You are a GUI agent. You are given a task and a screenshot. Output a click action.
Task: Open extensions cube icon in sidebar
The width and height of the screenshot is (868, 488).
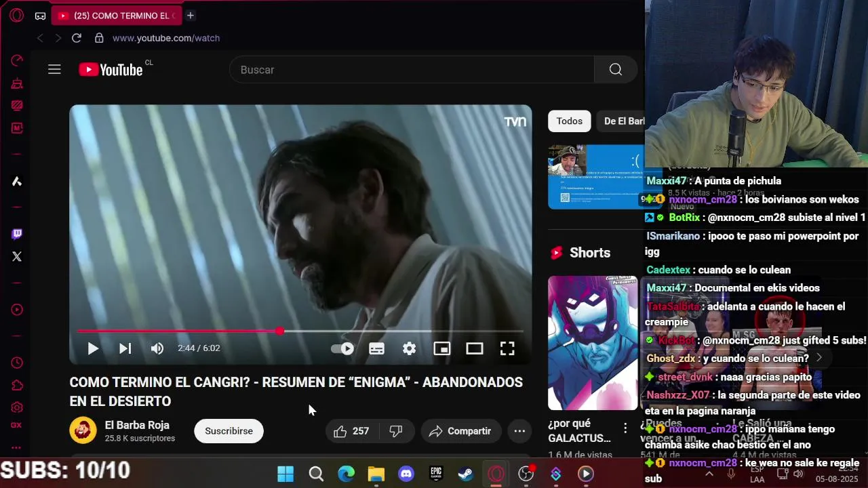coord(17,385)
